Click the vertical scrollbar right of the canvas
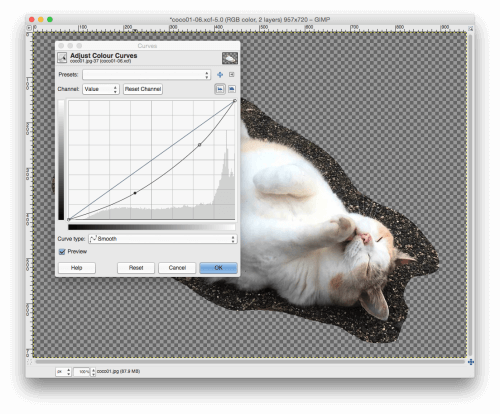 470,195
